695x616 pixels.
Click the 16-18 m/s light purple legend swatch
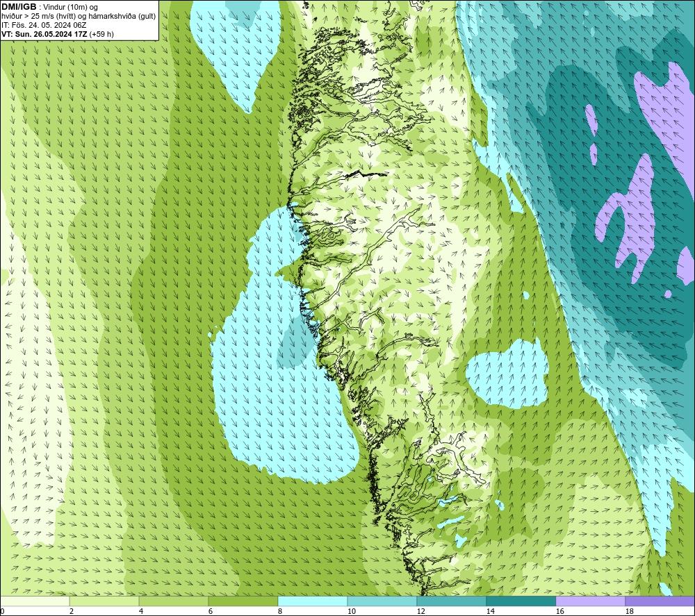coord(590,601)
